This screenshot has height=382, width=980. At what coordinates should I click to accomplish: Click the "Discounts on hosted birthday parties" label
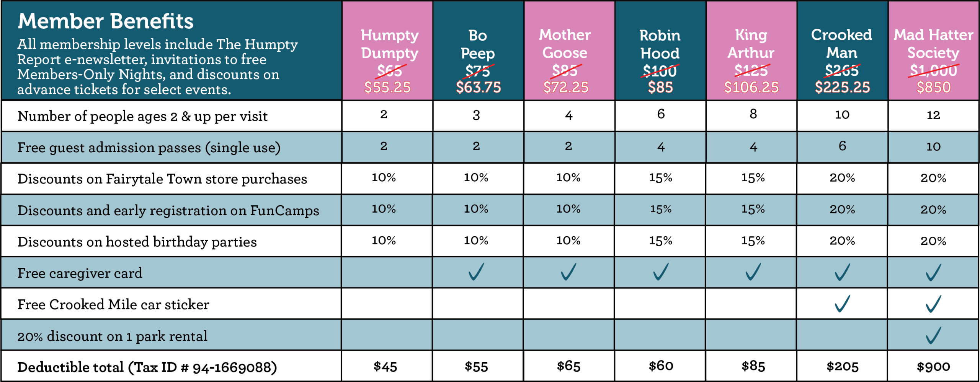[137, 242]
